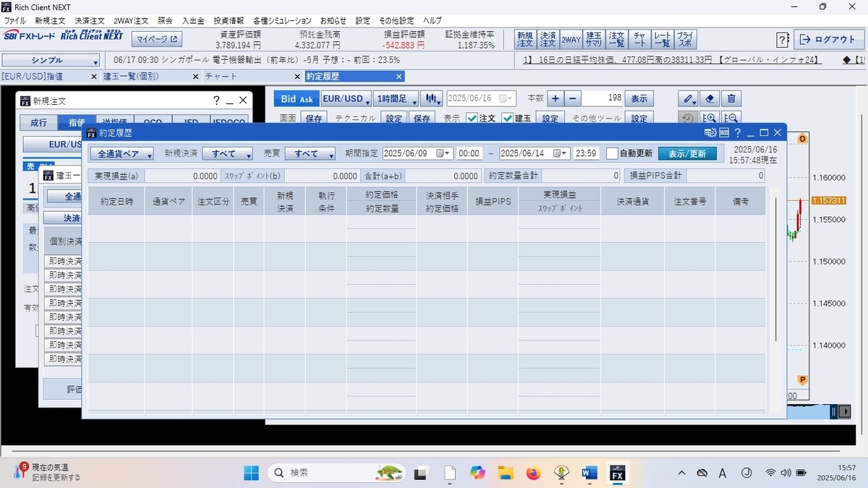This screenshot has width=868, height=488.
Task: Open the 全通貨ペア dropdown in 約定履歴
Action: (x=122, y=154)
